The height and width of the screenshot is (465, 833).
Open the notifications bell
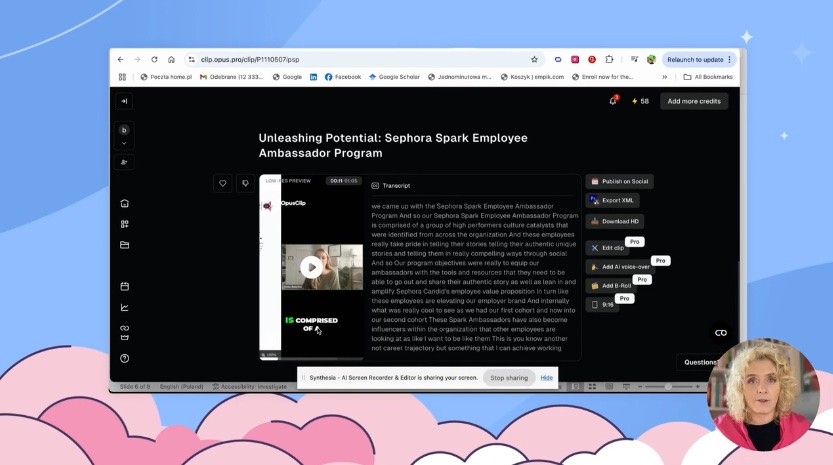point(613,101)
